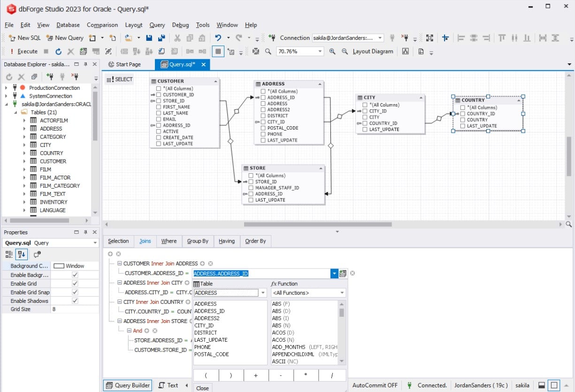The width and height of the screenshot is (575, 392).
Task: Click the multiply (*) operator button
Action: pos(306,376)
